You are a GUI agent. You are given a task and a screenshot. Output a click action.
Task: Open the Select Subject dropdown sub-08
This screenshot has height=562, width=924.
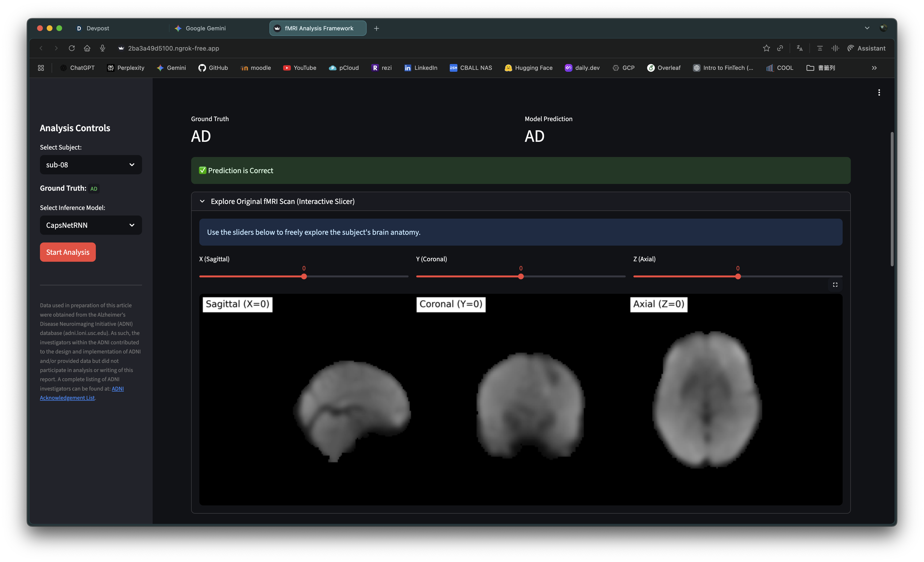pyautogui.click(x=91, y=165)
